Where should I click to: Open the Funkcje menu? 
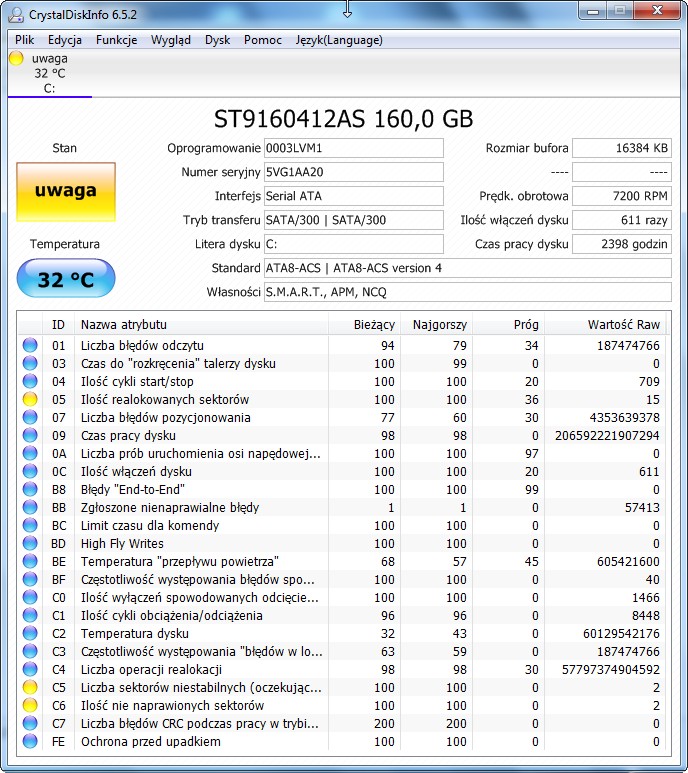point(116,40)
